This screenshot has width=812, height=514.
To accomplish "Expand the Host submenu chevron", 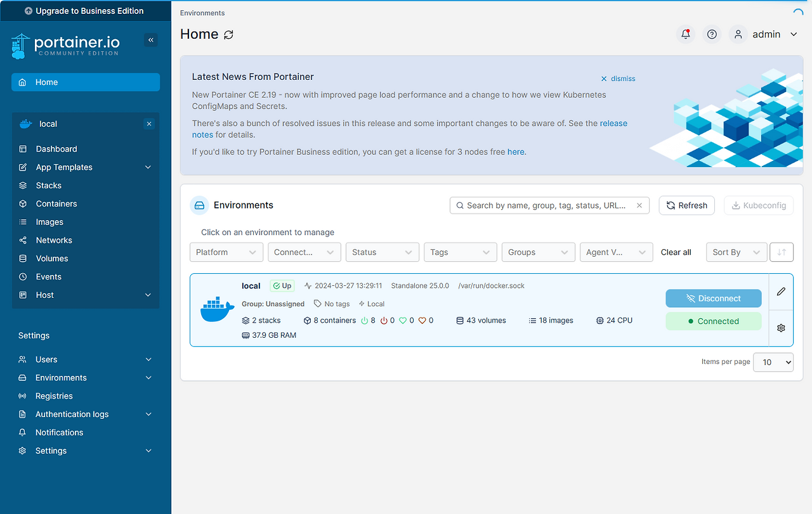I will (148, 295).
